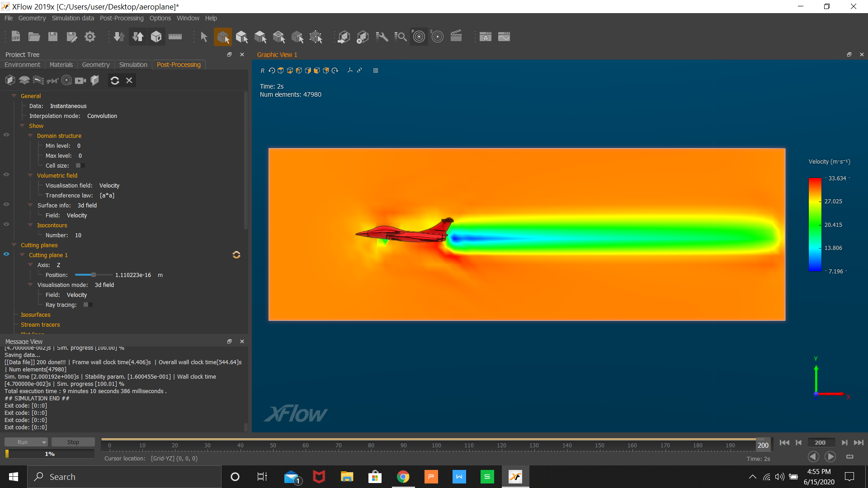Save the project with the floppy disk icon
This screenshot has height=488, width=868.
pyautogui.click(x=53, y=37)
